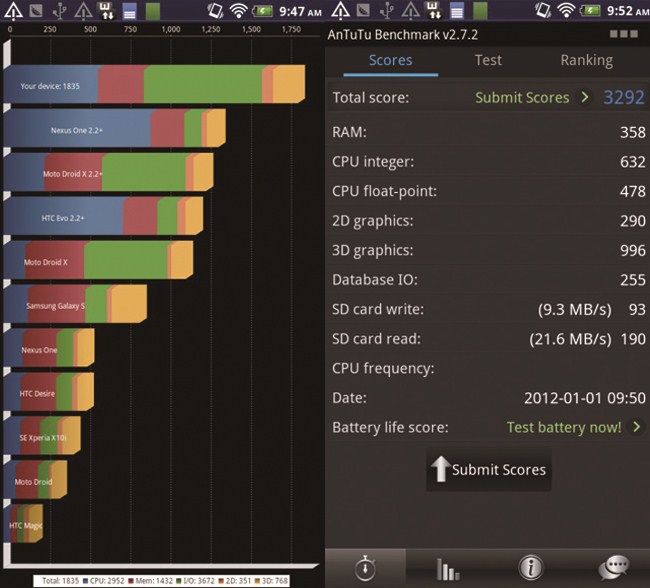Screen dimensions: 650x588
Task: Tap the circular info icon in bottom navigation
Action: 529,568
